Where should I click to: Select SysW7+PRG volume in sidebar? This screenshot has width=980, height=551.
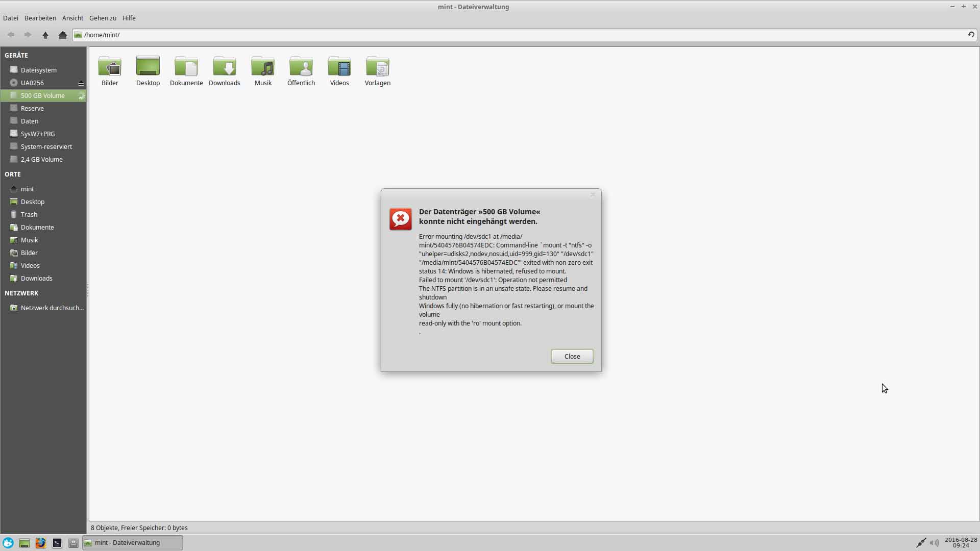(x=38, y=134)
